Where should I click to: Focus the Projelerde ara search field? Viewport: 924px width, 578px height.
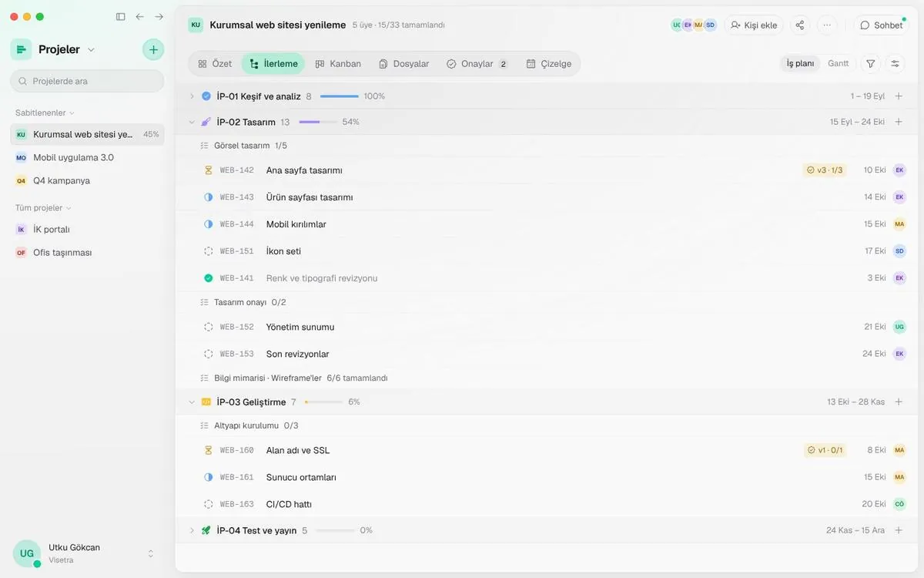(x=87, y=81)
